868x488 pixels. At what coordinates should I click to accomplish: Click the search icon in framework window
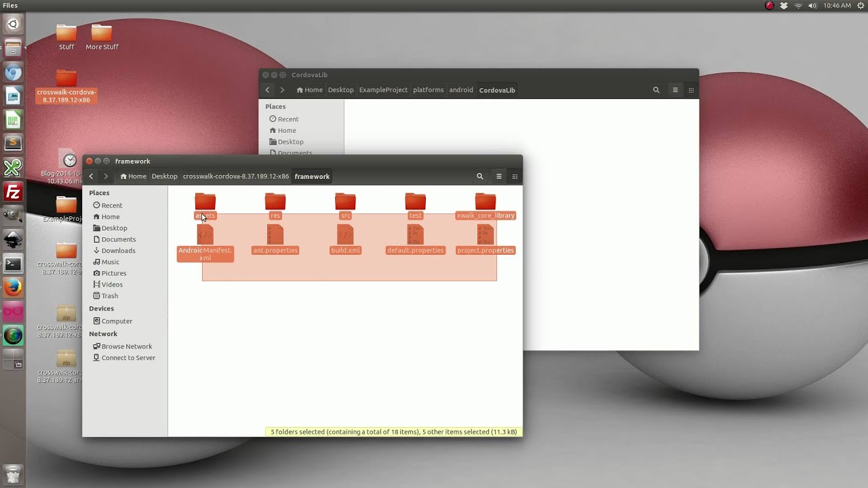point(480,176)
